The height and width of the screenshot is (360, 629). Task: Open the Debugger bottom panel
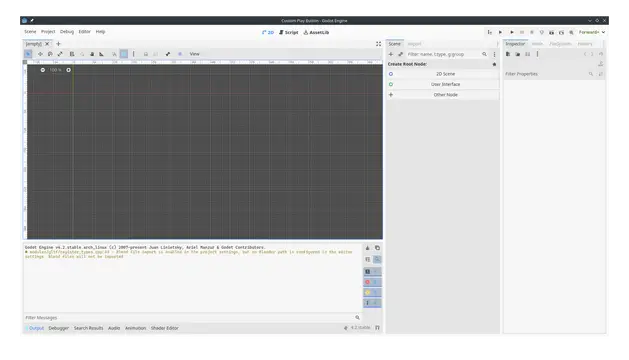pyautogui.click(x=59, y=328)
